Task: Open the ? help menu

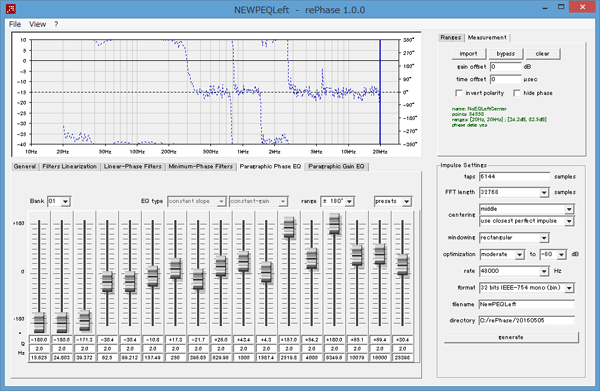Action: coord(56,24)
